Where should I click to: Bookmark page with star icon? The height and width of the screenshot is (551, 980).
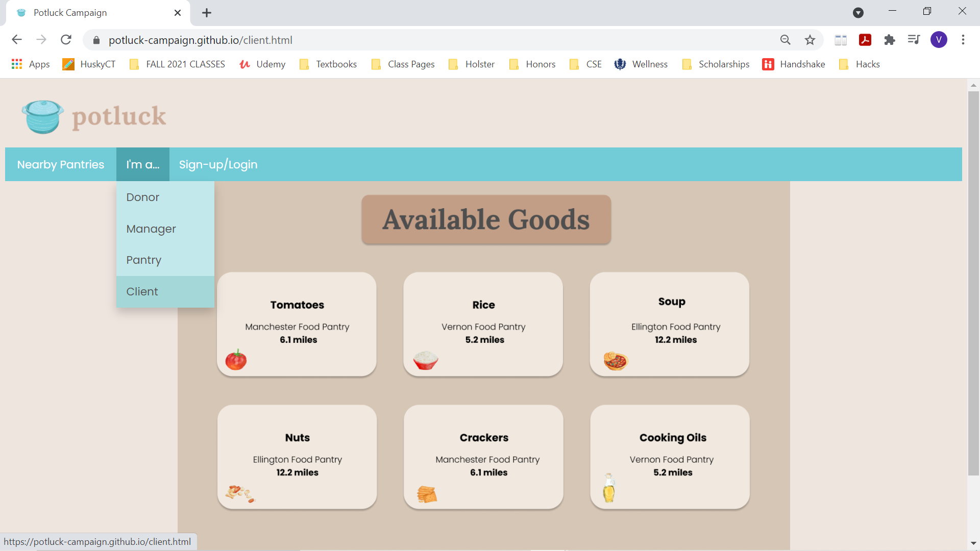[x=810, y=40]
